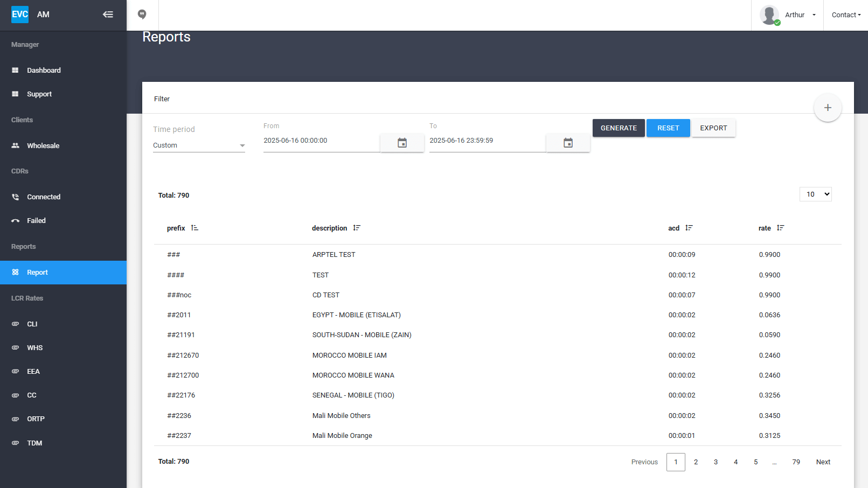
Task: Open Failed CDRs
Action: (x=63, y=221)
